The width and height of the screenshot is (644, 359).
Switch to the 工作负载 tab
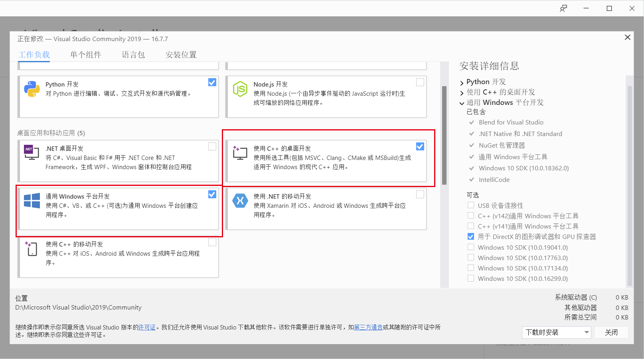tap(34, 55)
